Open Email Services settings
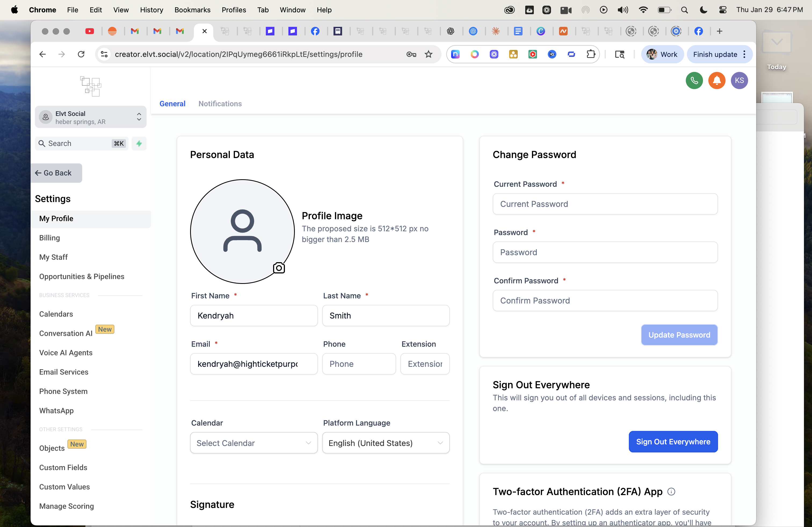 coord(63,372)
